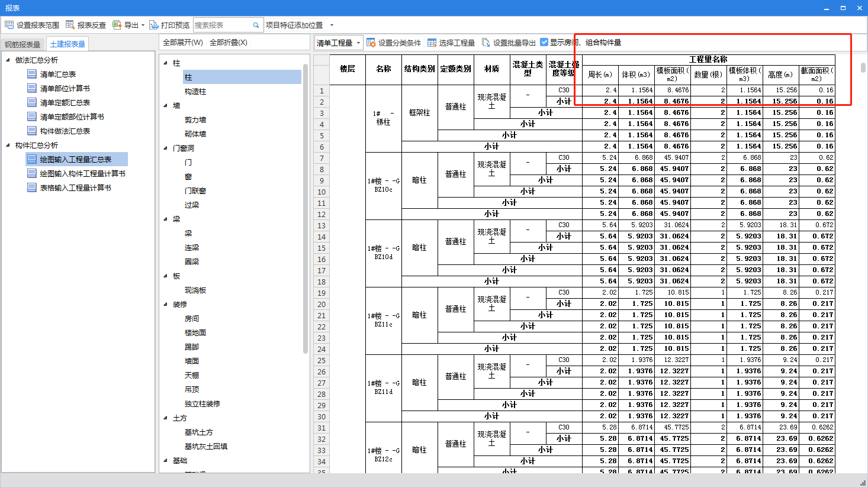This screenshot has height=488, width=868.
Task: Click 全部折叠(X) button
Action: [x=229, y=43]
